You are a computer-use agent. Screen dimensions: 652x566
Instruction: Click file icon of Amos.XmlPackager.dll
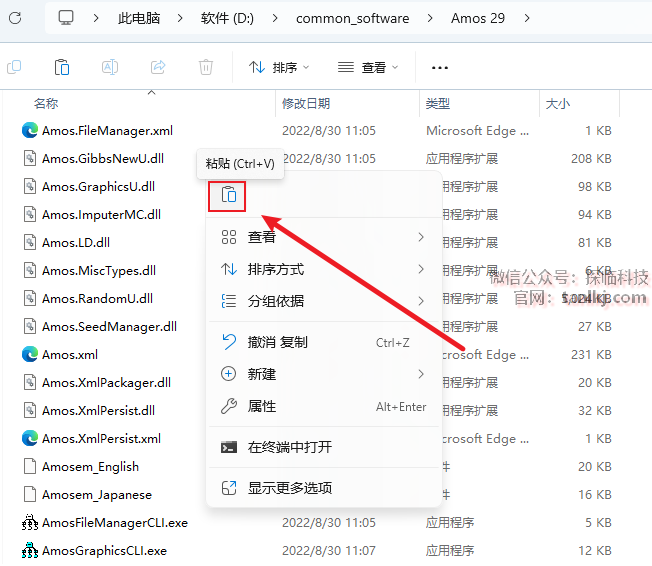pyautogui.click(x=30, y=383)
